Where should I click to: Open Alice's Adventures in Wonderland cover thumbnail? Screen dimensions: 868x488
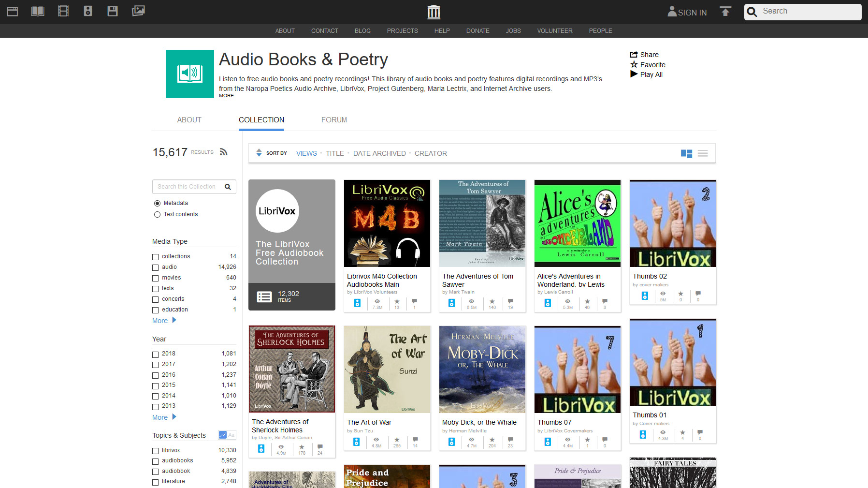pyautogui.click(x=578, y=223)
